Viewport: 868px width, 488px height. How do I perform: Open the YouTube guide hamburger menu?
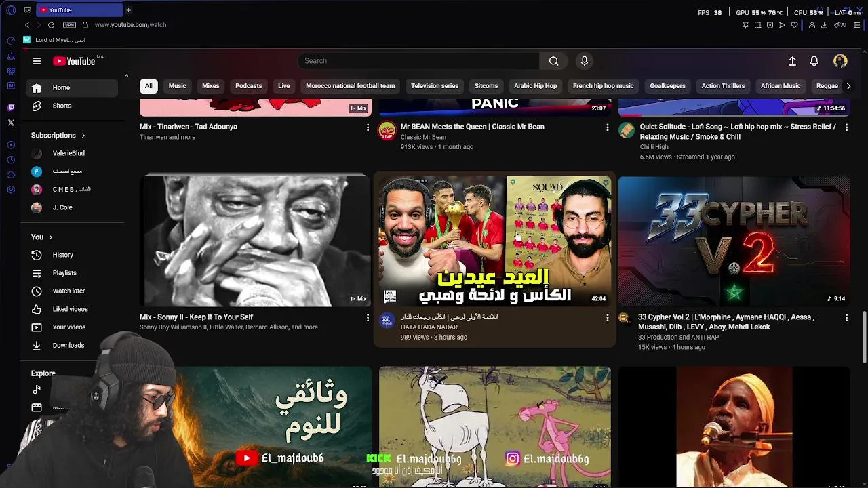click(37, 61)
